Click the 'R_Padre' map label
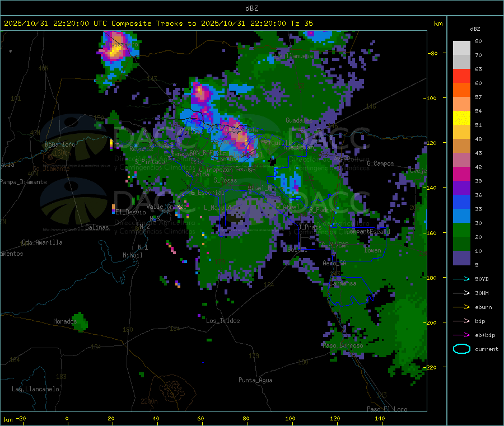The image size is (504, 426). [x=321, y=209]
